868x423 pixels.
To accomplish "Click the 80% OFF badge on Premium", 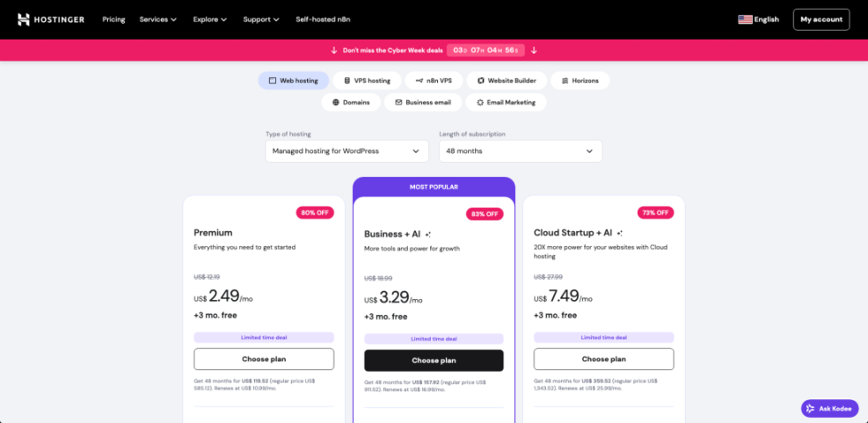I will coord(315,213).
